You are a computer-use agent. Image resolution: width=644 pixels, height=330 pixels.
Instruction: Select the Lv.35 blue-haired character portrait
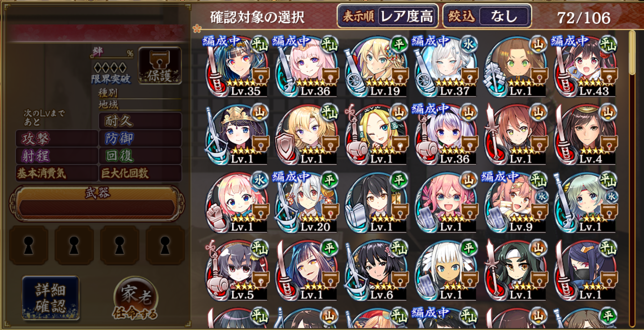pyautogui.click(x=237, y=66)
